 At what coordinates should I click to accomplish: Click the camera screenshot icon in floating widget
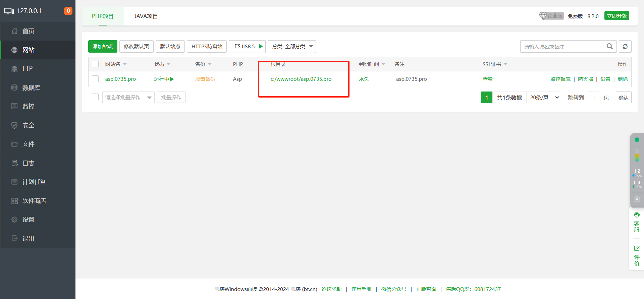click(637, 199)
